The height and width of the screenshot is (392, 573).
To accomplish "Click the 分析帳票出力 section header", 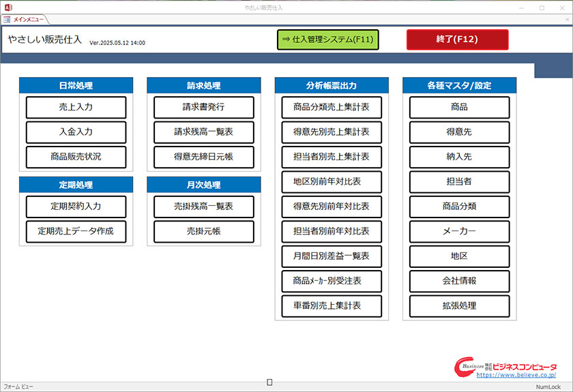I will [x=332, y=85].
